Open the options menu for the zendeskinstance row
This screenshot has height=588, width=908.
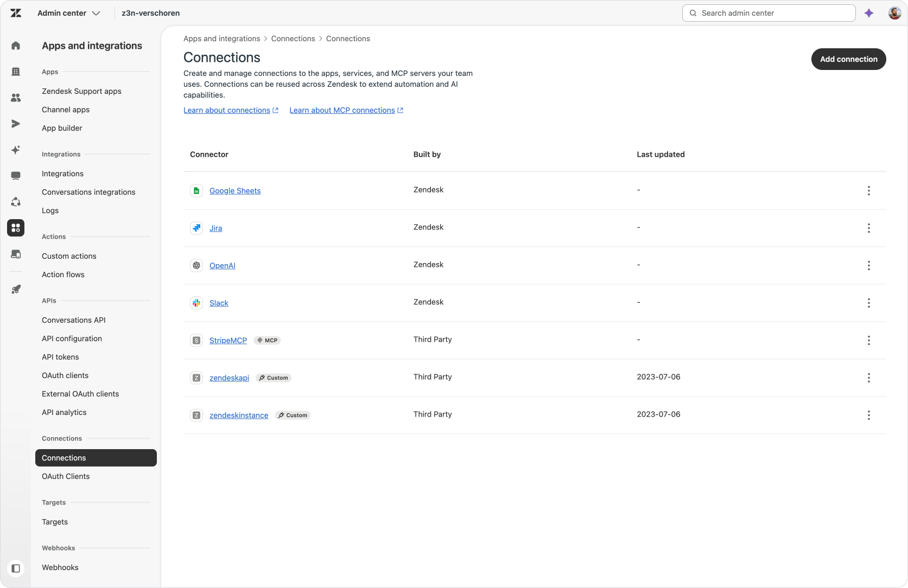(x=868, y=415)
